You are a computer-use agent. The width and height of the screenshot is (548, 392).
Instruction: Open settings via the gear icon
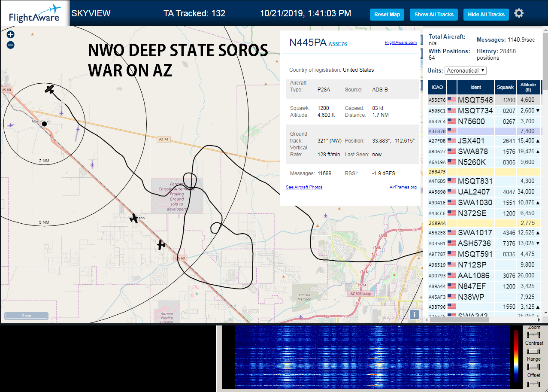[519, 13]
